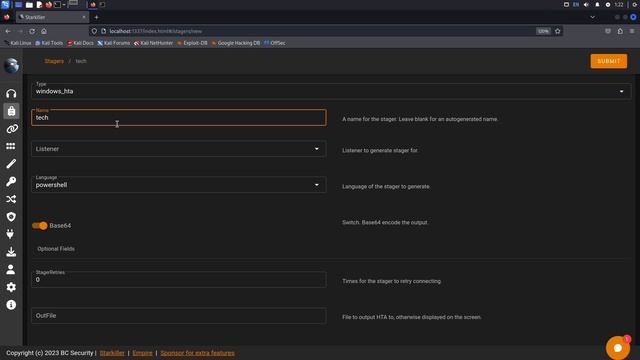Open the browser hamburger menu
Screen dimensions: 640x360
[x=632, y=31]
